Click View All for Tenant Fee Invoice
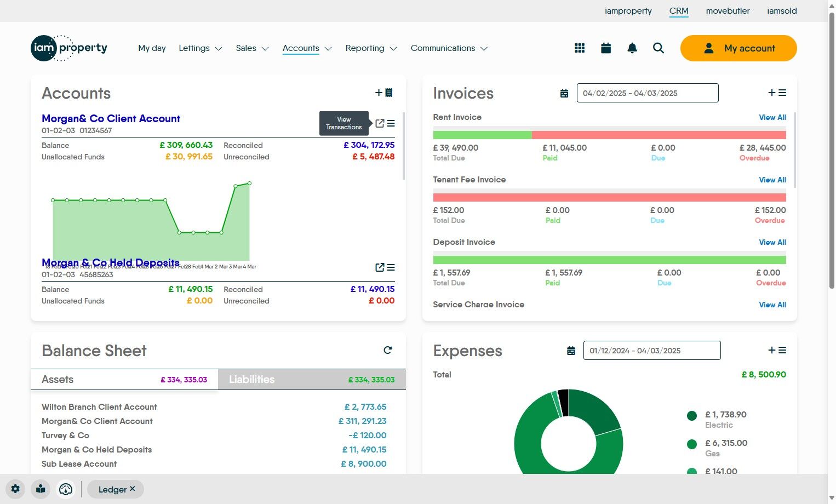The image size is (836, 504). 772,180
